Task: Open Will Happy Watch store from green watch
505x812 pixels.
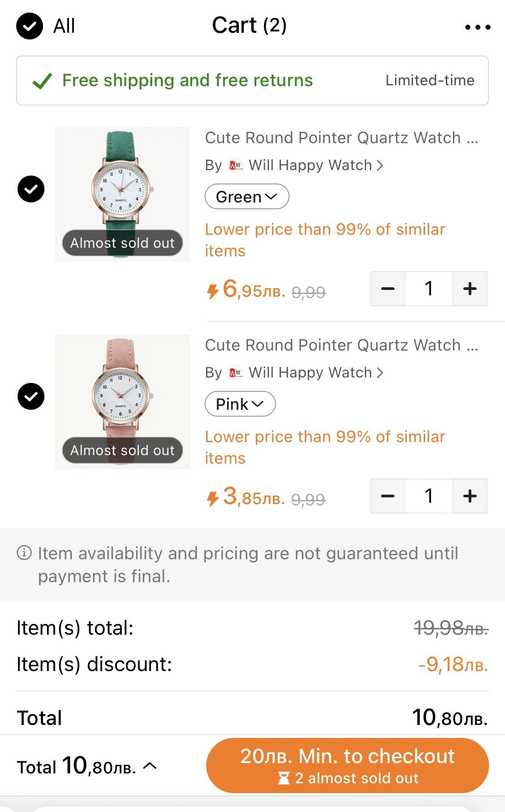Action: pos(311,165)
